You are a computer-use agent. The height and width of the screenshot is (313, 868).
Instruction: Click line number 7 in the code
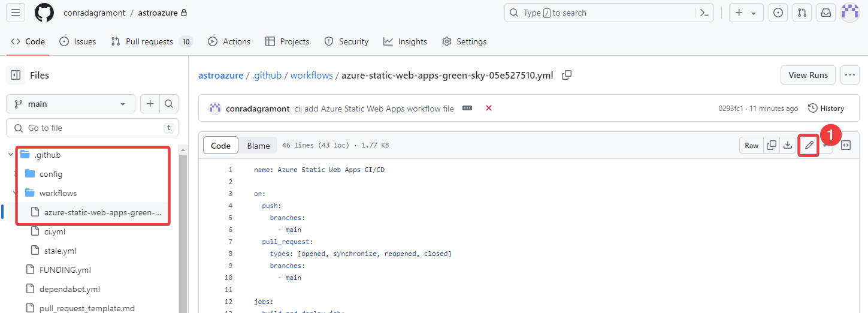click(230, 242)
